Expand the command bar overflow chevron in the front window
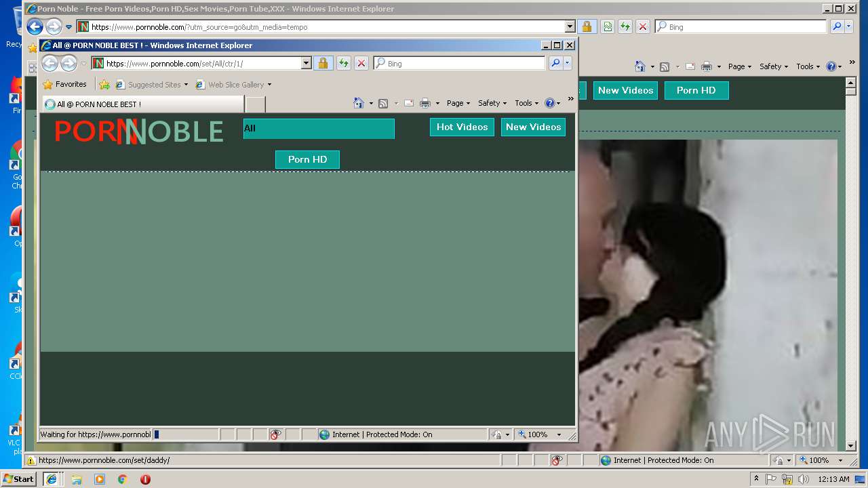Screen dimensions: 868x488 [x=570, y=99]
